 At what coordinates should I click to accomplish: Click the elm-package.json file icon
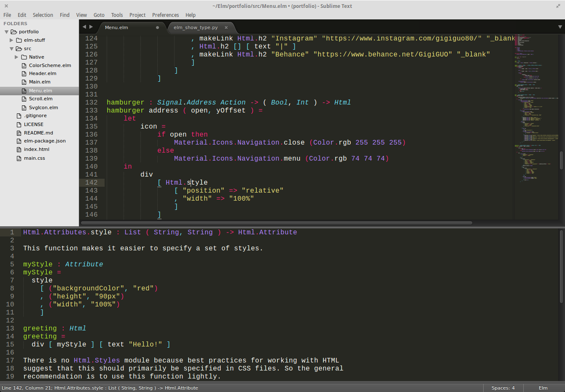point(19,141)
